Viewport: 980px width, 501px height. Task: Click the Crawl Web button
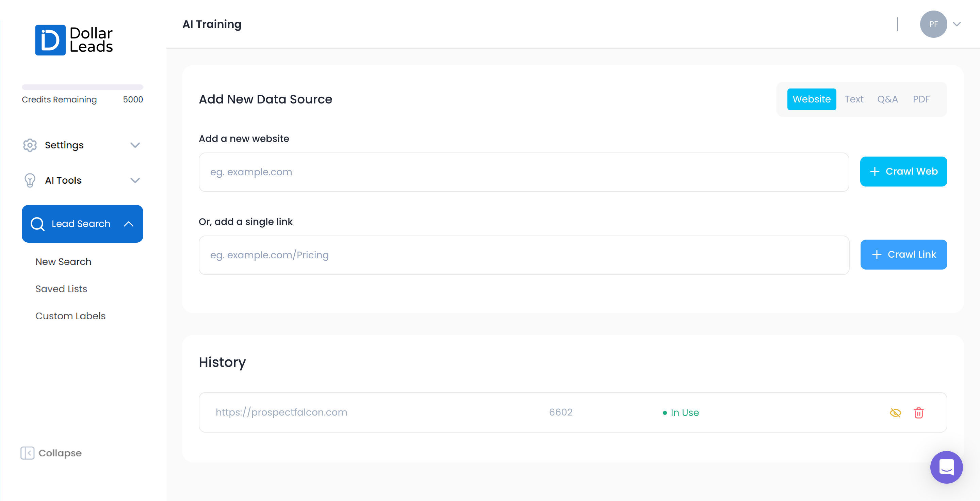click(x=903, y=172)
